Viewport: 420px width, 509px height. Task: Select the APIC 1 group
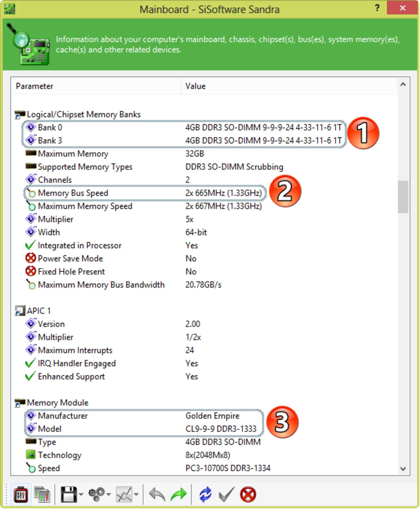coord(32,311)
